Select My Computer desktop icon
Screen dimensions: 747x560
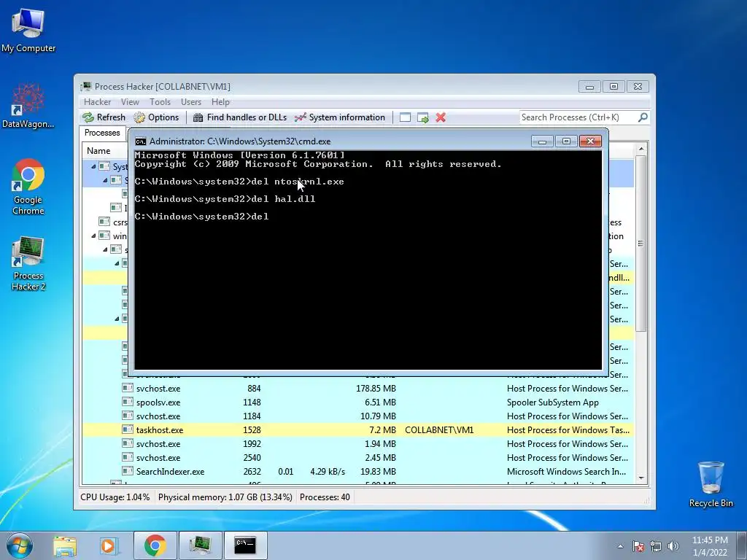click(x=28, y=30)
